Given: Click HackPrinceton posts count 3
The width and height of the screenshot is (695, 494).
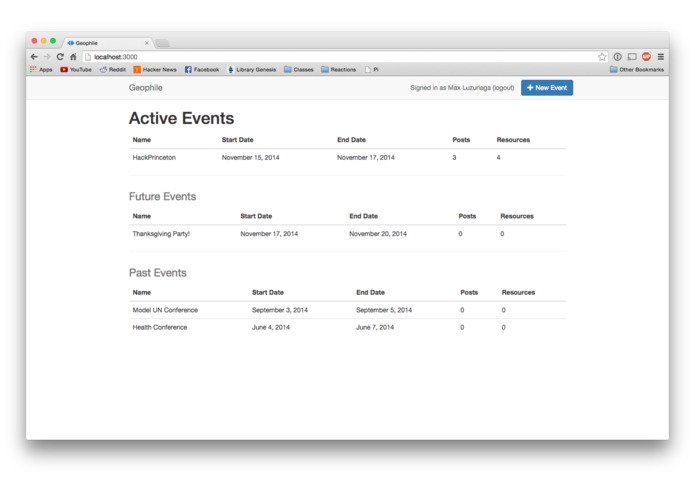Looking at the screenshot, I should click(x=454, y=158).
